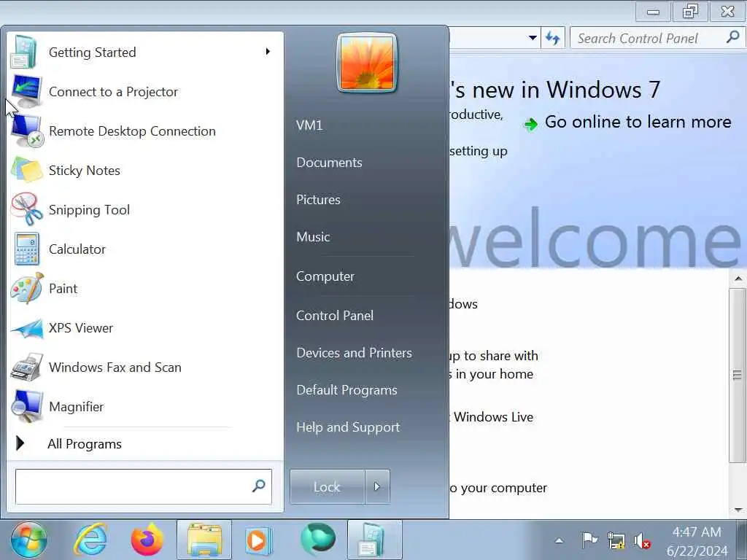Open Remote Desktop Connection icon
The image size is (747, 560).
click(28, 131)
